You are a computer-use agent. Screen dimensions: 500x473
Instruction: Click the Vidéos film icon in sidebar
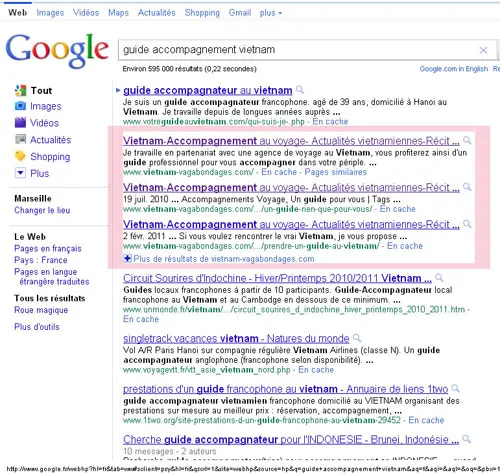[20, 122]
